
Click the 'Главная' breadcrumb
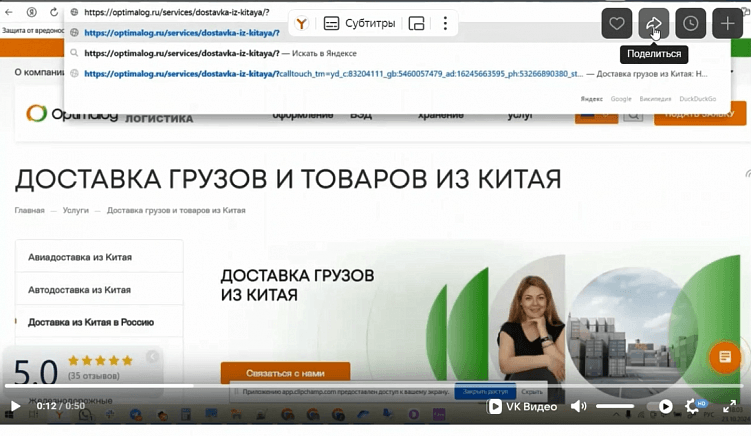click(29, 210)
